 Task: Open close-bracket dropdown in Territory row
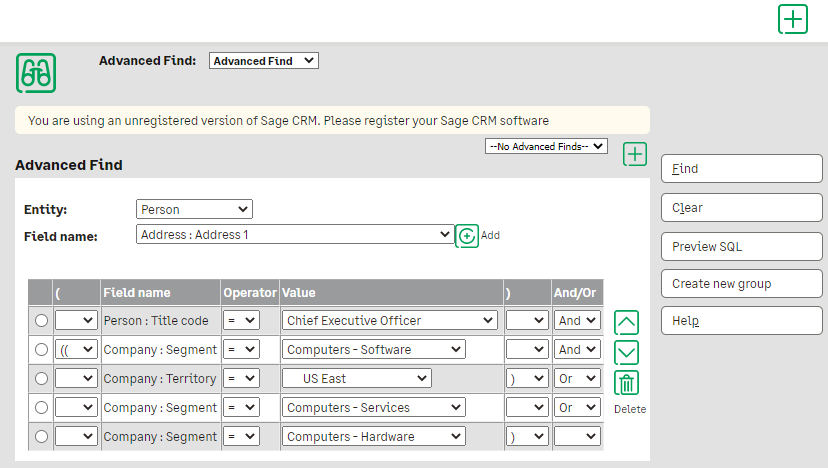click(527, 378)
